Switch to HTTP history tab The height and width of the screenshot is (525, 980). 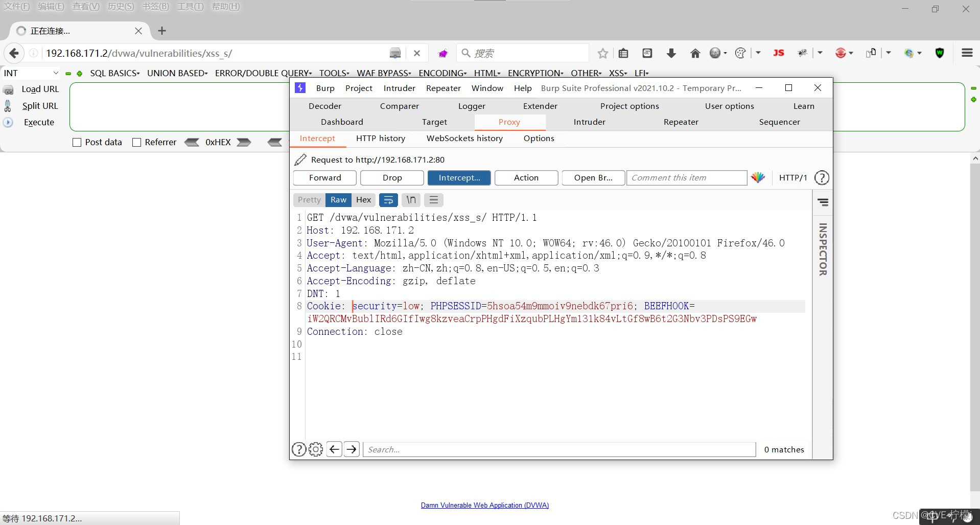381,139
